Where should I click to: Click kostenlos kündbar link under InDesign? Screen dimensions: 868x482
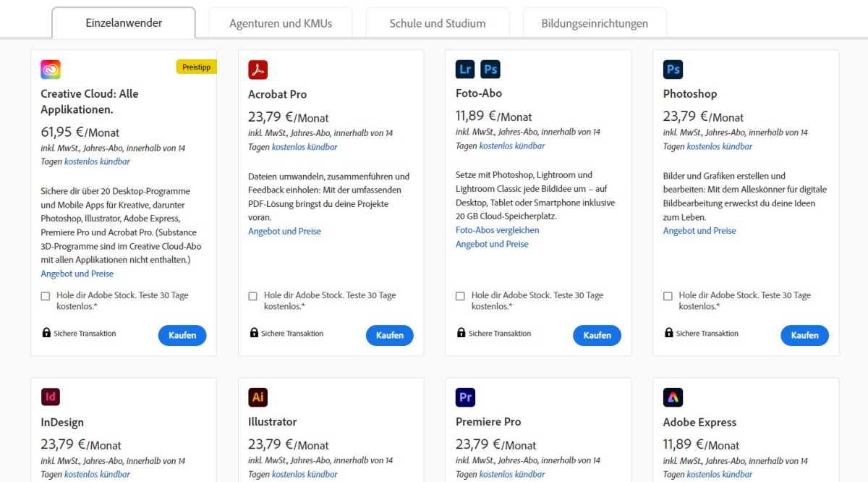tap(97, 474)
